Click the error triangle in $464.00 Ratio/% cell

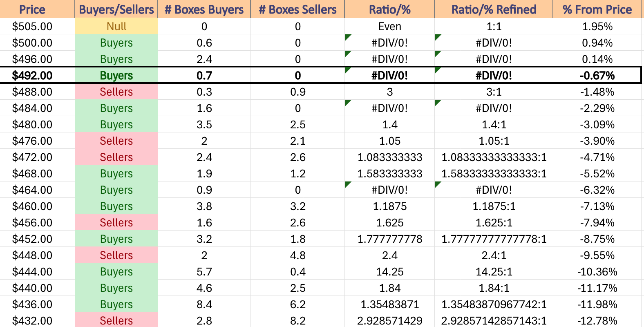pyautogui.click(x=347, y=184)
